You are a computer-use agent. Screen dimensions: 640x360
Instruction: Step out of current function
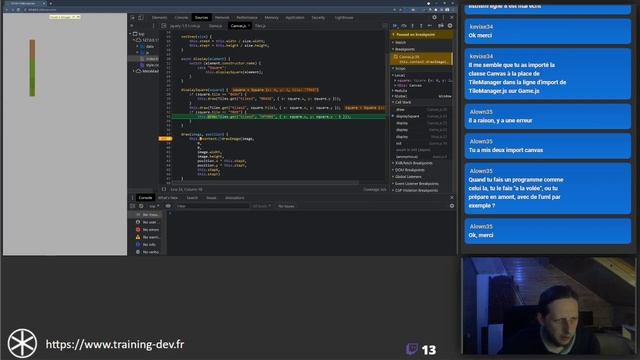tap(421, 26)
